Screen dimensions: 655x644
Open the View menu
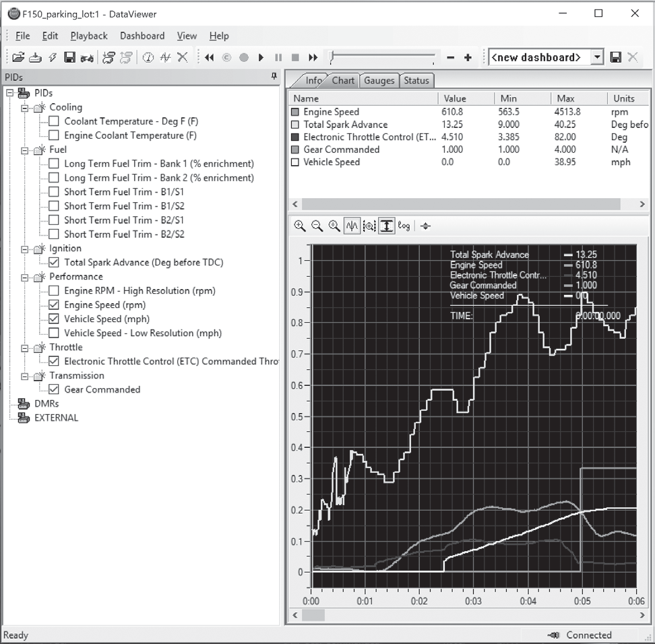pos(187,36)
